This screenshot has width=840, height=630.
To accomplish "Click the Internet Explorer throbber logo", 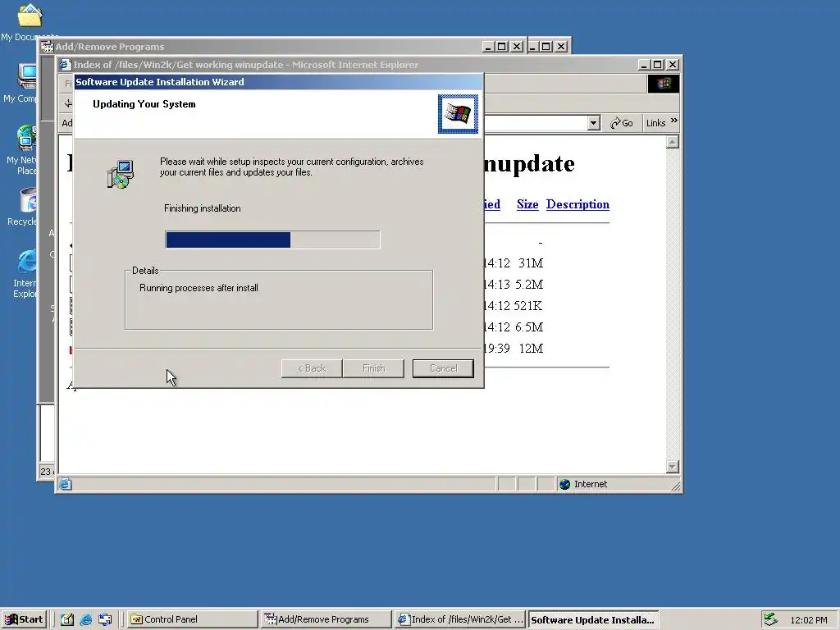I will coord(663,84).
